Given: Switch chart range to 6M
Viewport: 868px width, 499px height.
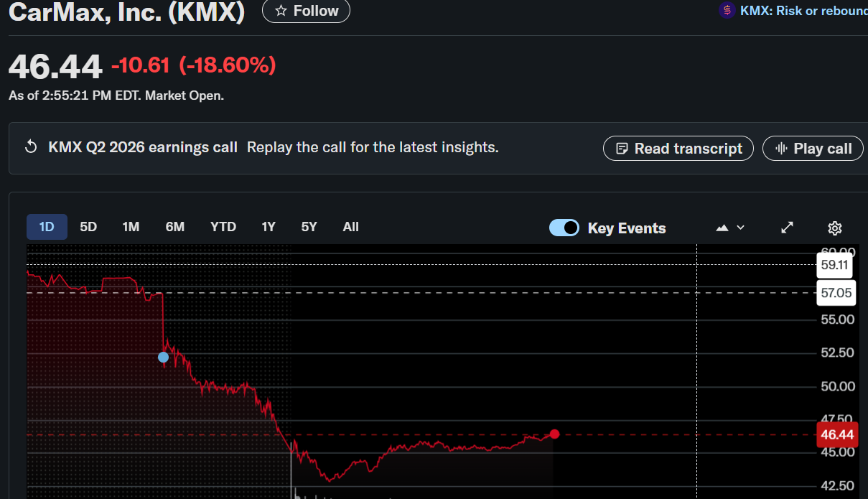Looking at the screenshot, I should (x=175, y=227).
